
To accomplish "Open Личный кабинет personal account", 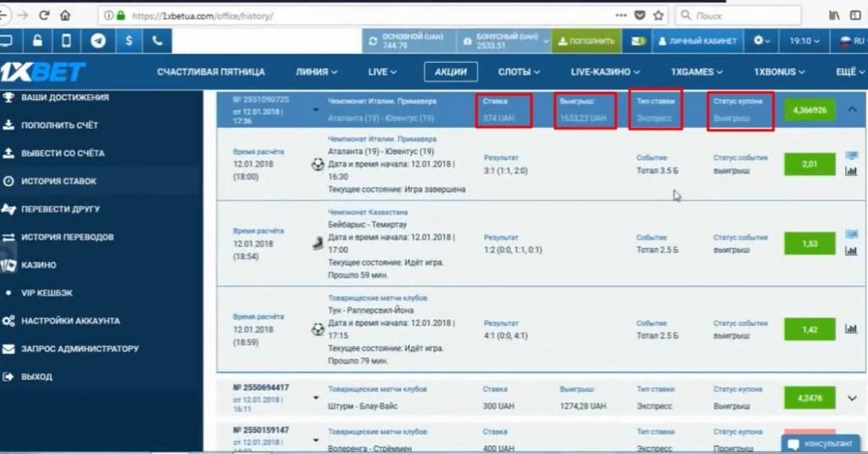I will click(697, 42).
